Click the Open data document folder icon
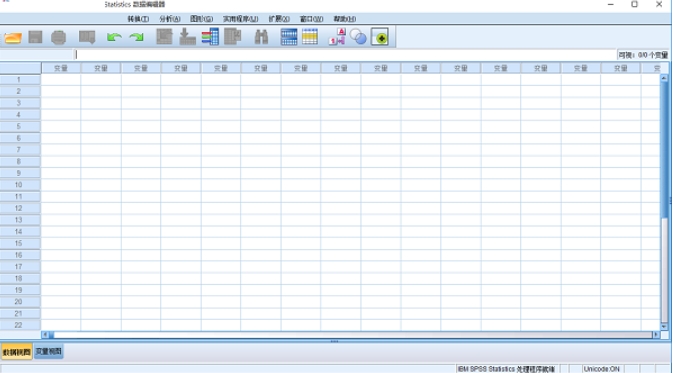Screen dimensions: 673x373 click(13, 37)
